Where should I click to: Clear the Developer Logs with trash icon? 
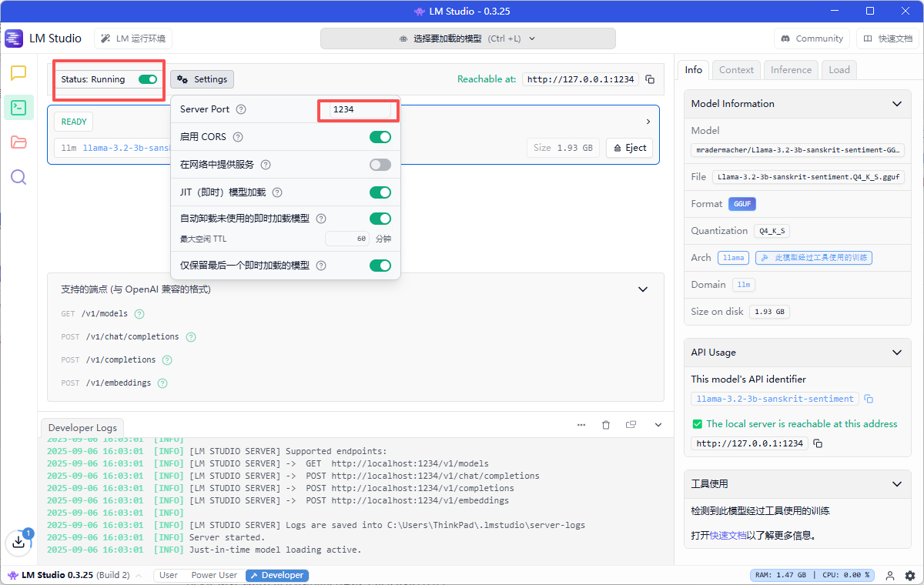(606, 425)
